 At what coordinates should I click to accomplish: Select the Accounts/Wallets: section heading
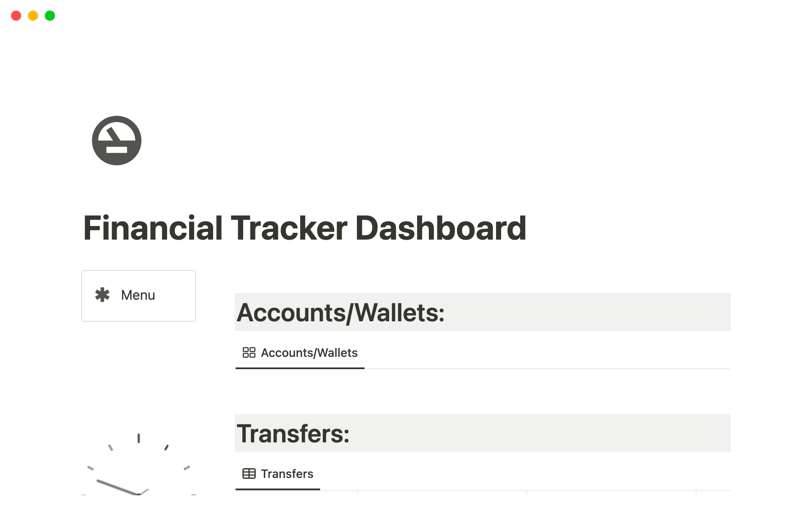click(340, 313)
